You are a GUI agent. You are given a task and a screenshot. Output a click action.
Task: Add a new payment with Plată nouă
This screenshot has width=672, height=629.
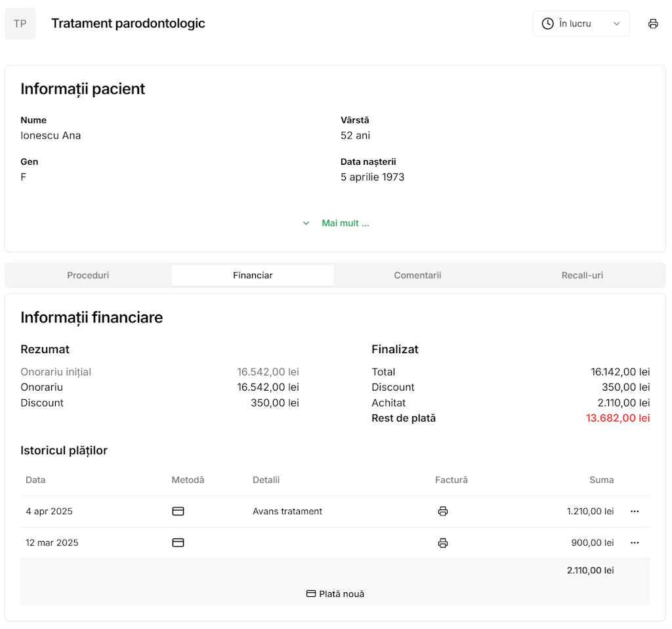pyautogui.click(x=335, y=594)
